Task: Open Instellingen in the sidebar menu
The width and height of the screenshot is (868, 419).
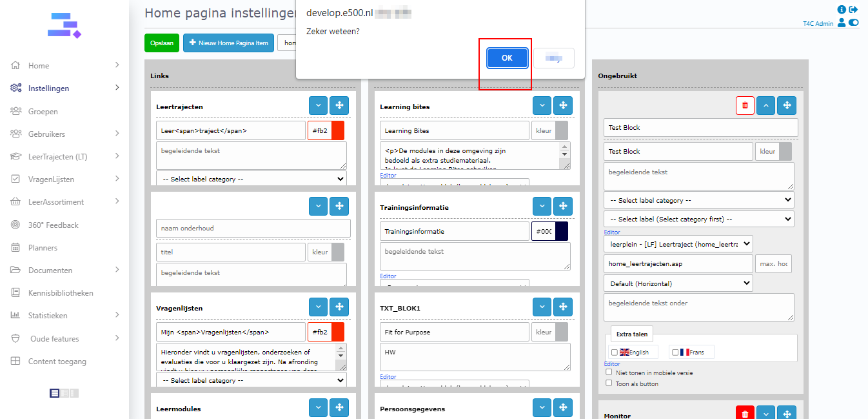Action: [48, 88]
